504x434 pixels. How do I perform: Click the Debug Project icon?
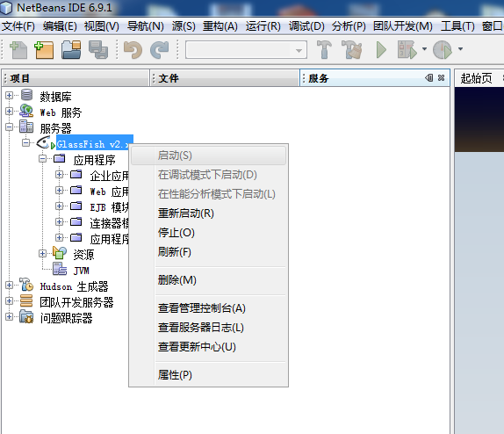coord(407,49)
